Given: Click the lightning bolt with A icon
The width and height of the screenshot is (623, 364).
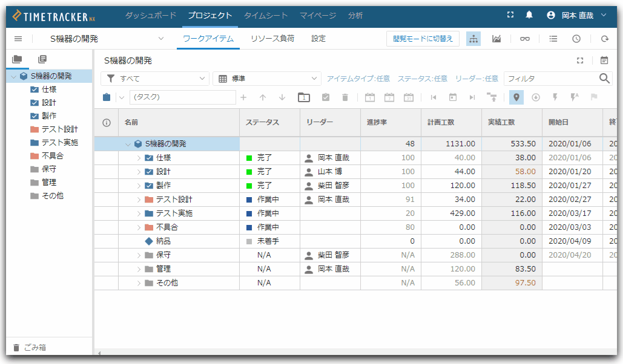Looking at the screenshot, I should point(575,97).
